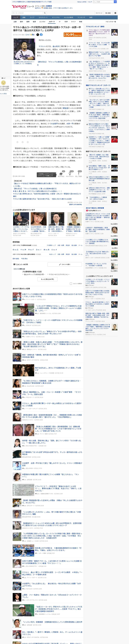Open the エキスパート tab

[x=43, y=17]
